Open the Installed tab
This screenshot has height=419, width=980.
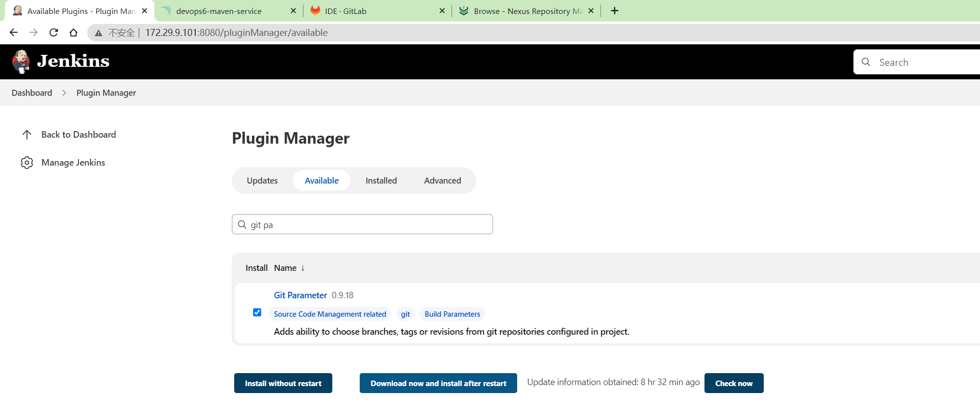(381, 181)
